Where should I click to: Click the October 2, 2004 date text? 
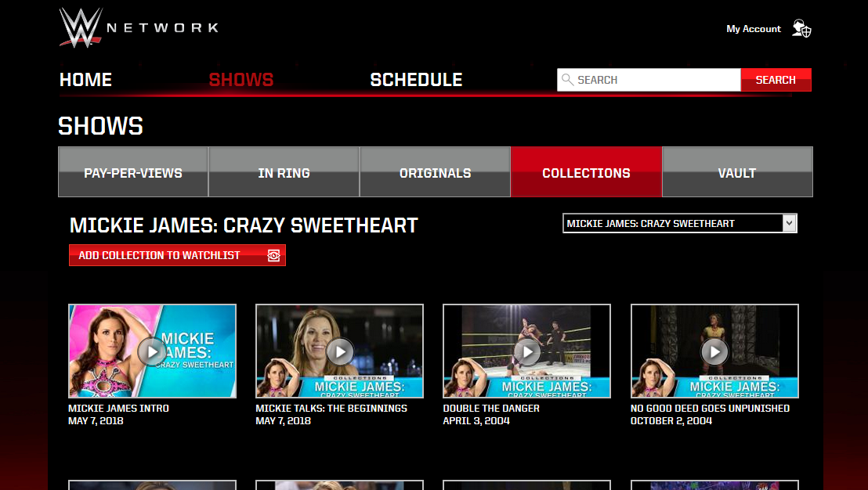click(671, 421)
